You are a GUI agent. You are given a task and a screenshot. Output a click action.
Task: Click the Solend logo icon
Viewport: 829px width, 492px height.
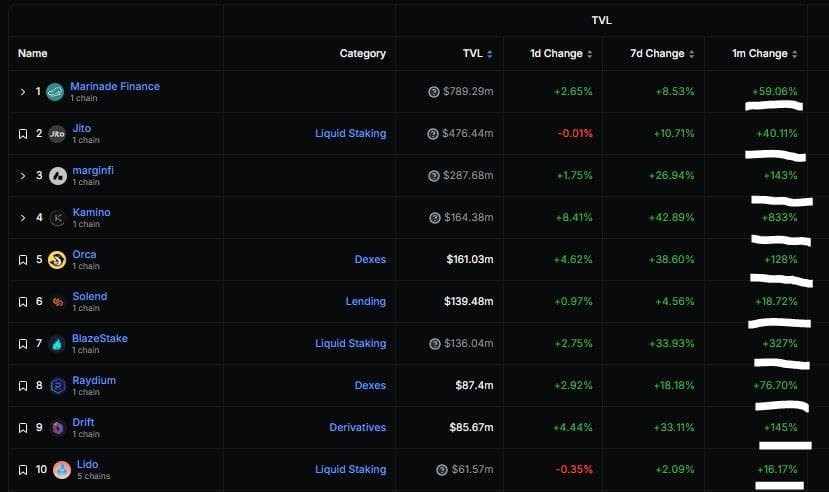click(x=57, y=302)
